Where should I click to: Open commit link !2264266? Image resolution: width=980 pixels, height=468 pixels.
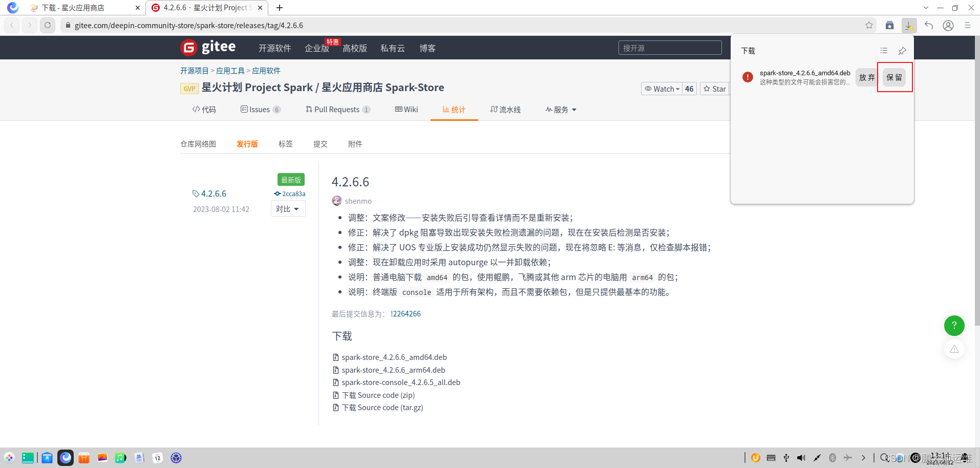(406, 313)
